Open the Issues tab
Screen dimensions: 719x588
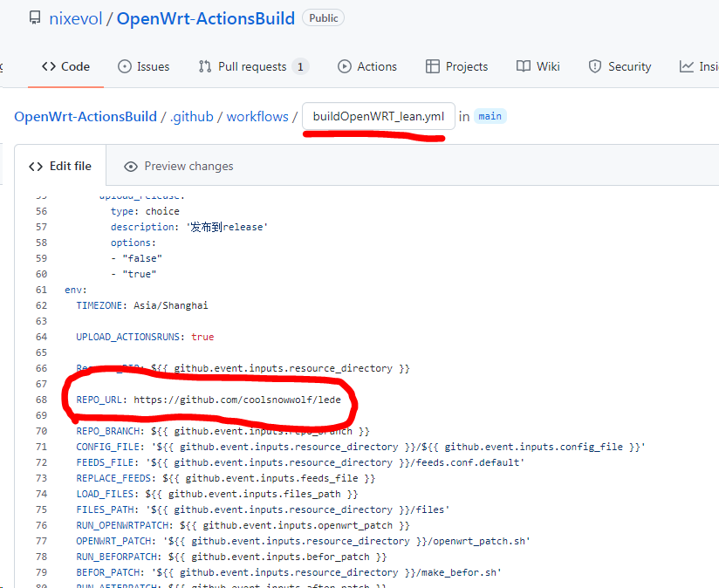click(143, 66)
